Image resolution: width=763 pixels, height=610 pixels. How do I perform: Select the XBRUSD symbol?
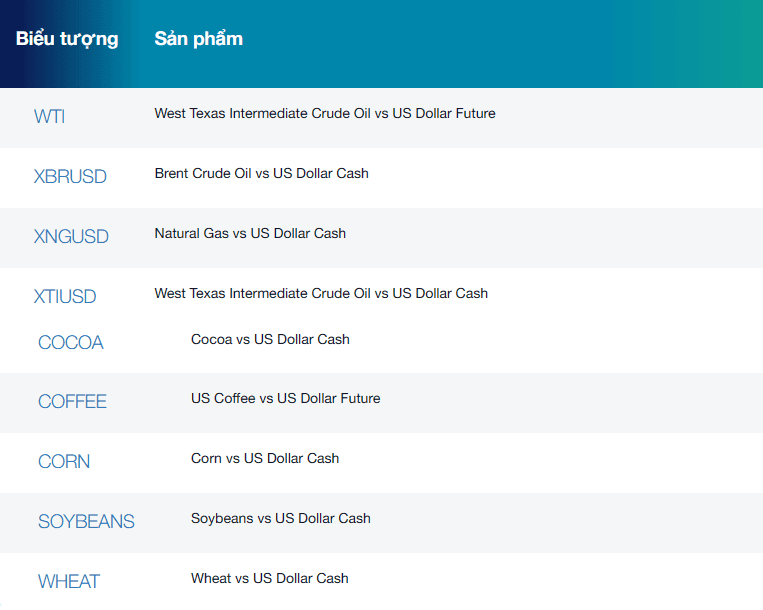pyautogui.click(x=70, y=177)
